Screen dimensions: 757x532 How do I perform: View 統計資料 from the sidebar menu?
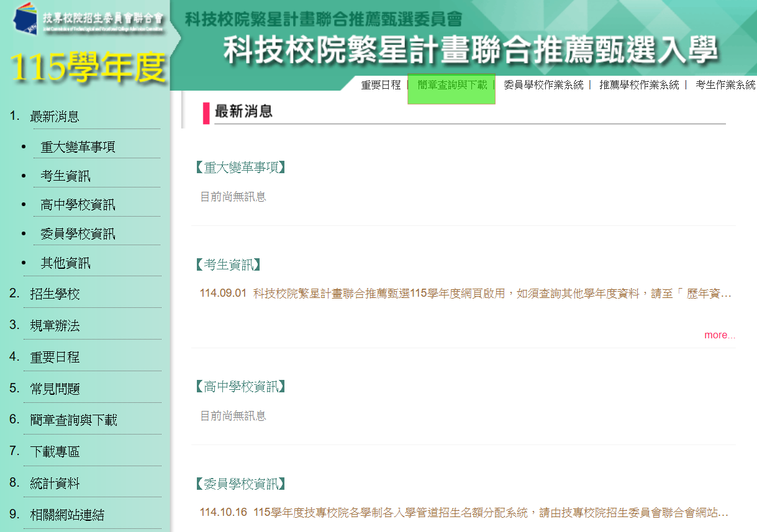coord(55,484)
